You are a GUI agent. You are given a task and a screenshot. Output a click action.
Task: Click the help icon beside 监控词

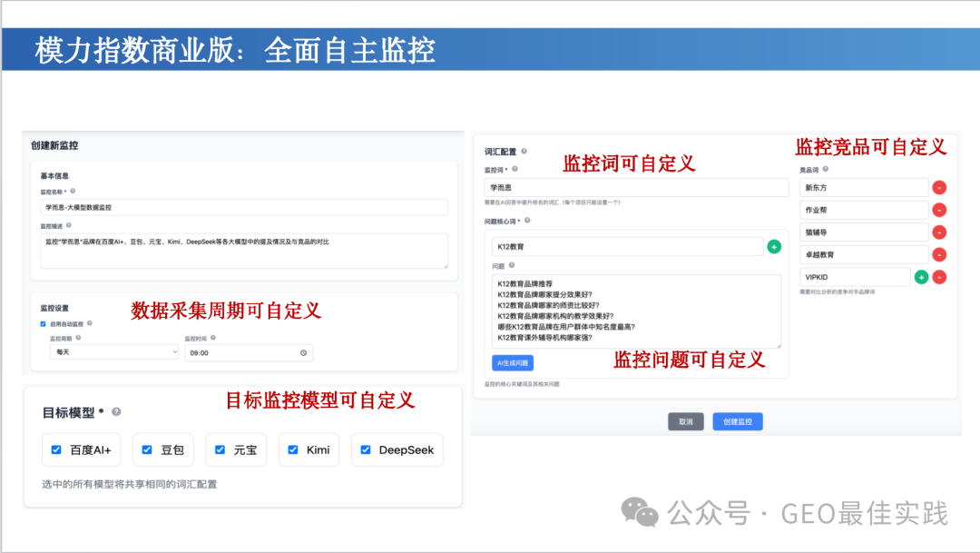coord(516,170)
